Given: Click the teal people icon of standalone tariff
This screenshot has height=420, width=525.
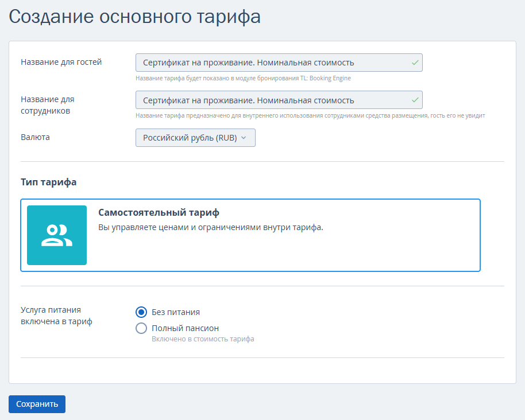Looking at the screenshot, I should pos(57,235).
